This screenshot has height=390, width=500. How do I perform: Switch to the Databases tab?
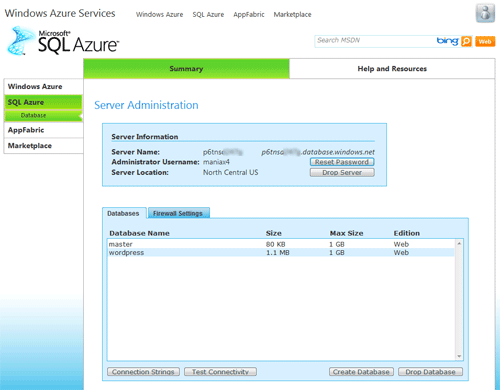tap(123, 213)
